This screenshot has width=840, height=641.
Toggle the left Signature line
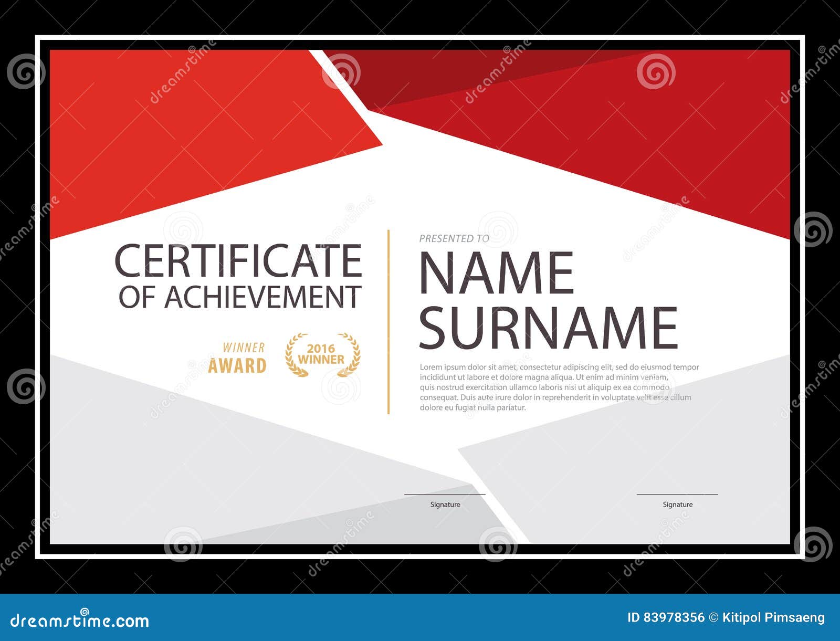[x=445, y=494]
